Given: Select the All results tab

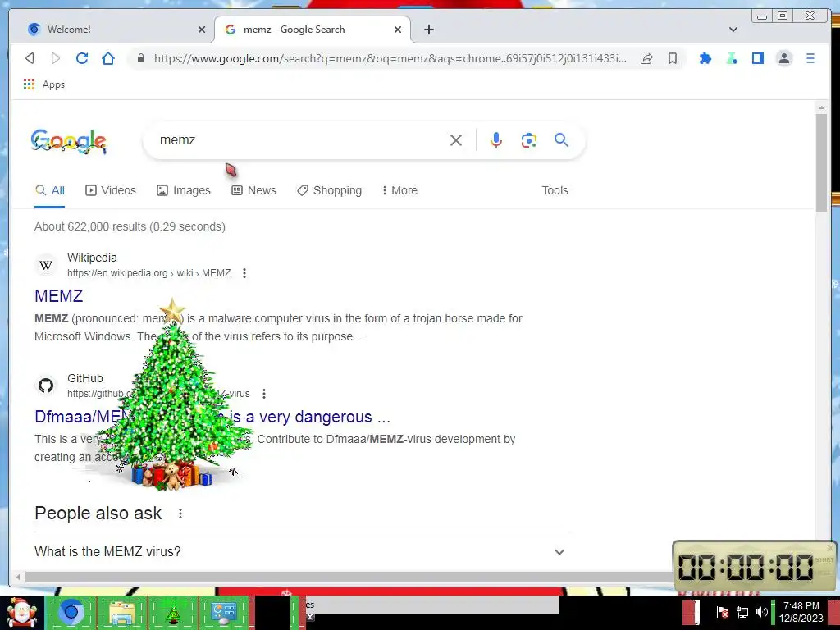Looking at the screenshot, I should [x=50, y=190].
